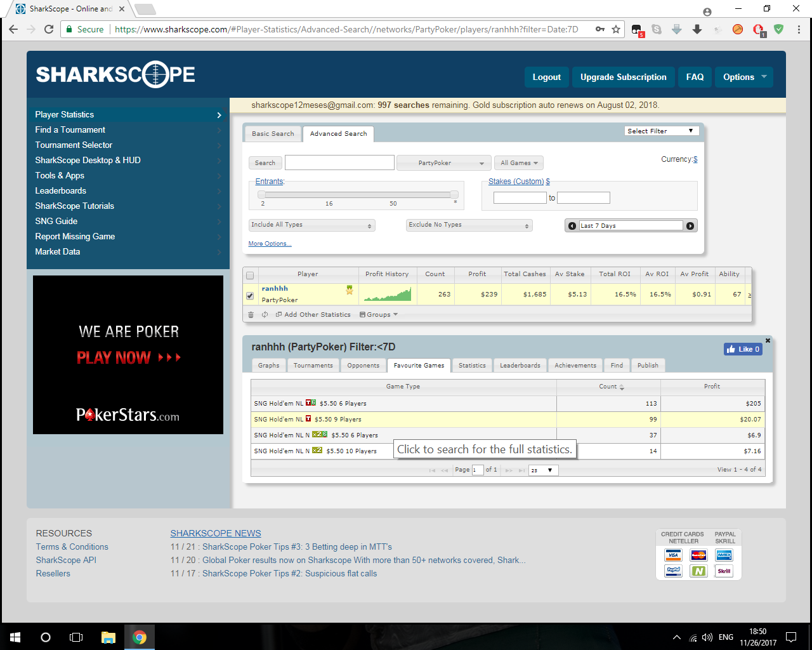
Task: Open the More Options link
Action: pyautogui.click(x=270, y=244)
